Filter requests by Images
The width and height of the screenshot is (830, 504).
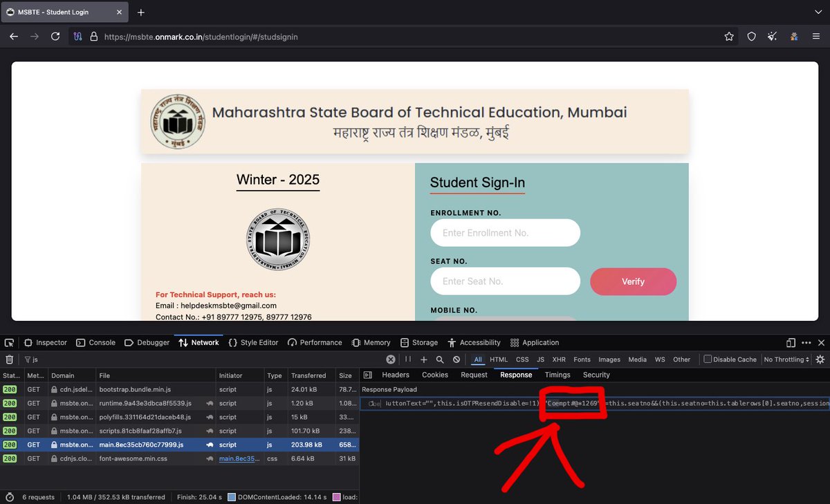click(609, 360)
